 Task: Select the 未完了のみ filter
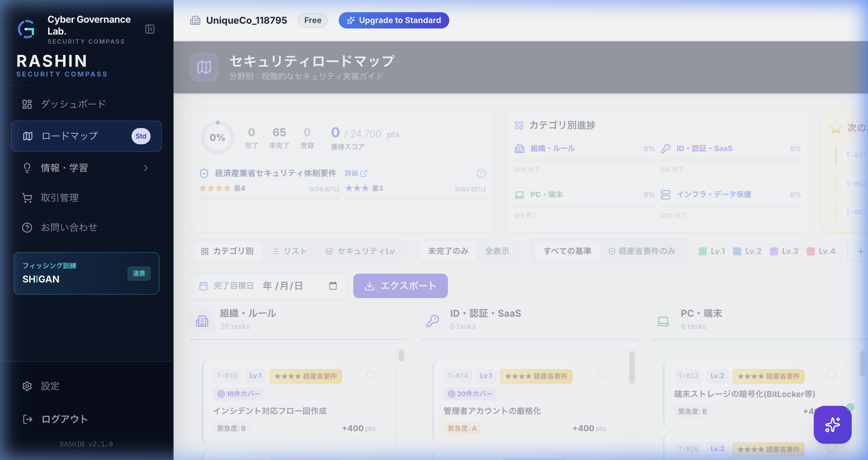tap(448, 251)
